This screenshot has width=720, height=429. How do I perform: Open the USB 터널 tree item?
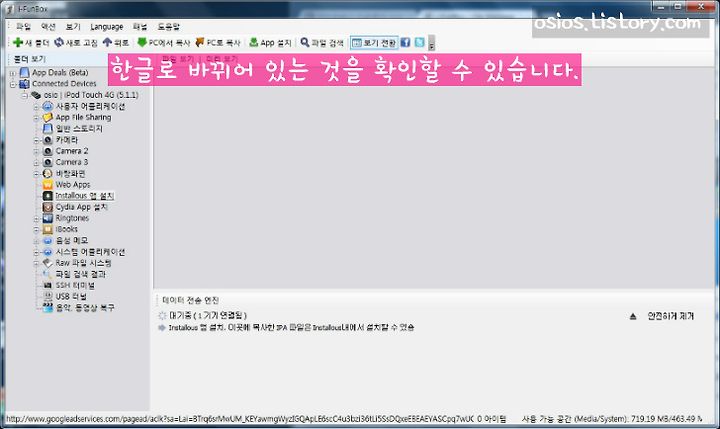(71, 297)
